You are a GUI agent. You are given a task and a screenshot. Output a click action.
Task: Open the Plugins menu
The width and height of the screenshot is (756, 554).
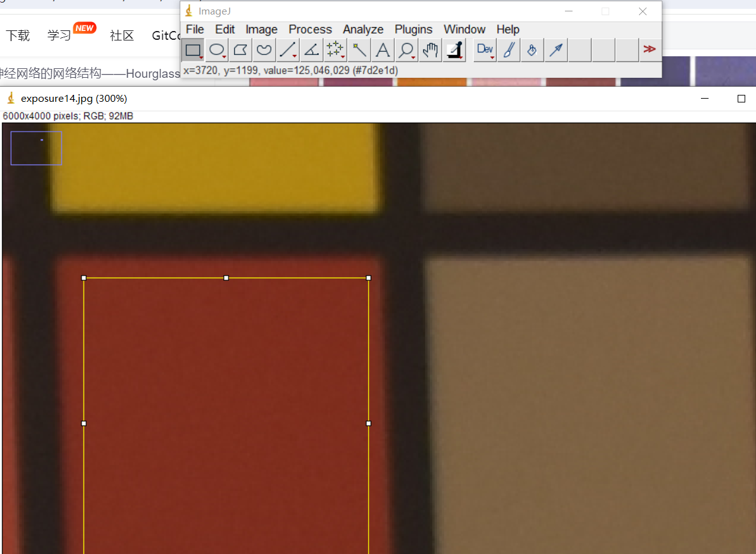click(413, 30)
